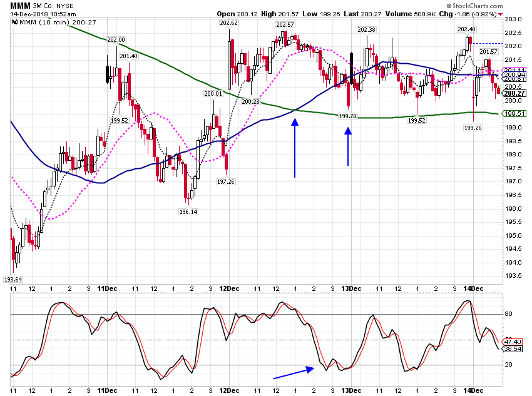Click the 80 level on the stochastic axis
532x396 pixels.
coord(509,314)
